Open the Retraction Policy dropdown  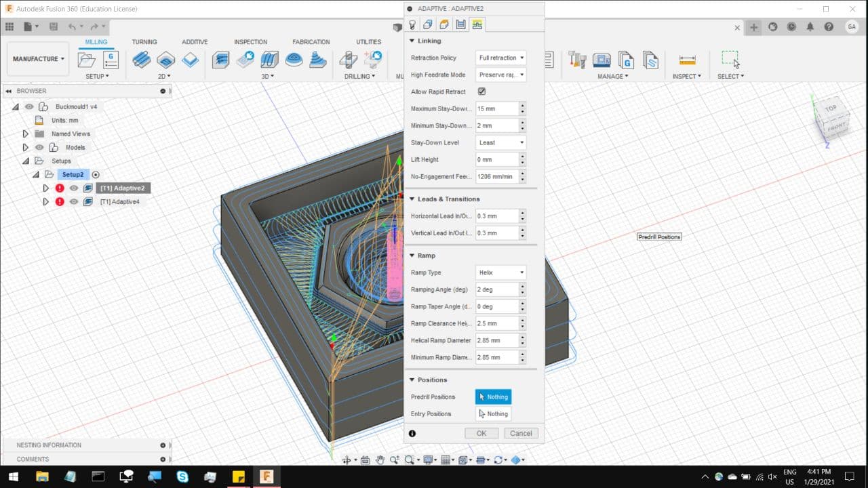tap(500, 58)
